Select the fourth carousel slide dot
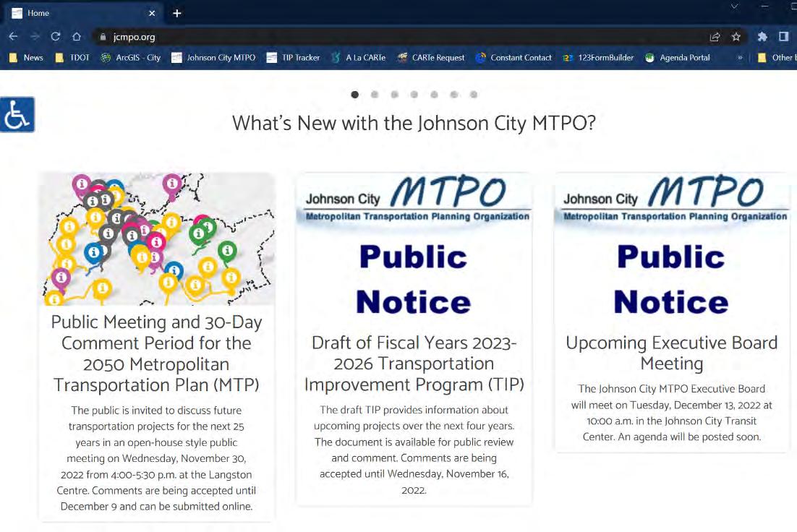This screenshot has width=797, height=532. 414,95
